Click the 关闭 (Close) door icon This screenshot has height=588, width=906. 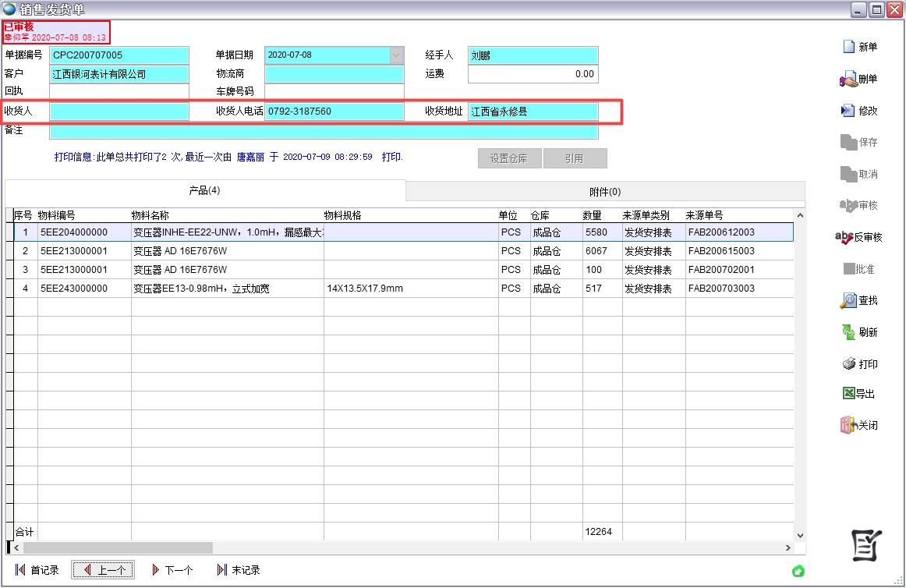pyautogui.click(x=848, y=426)
